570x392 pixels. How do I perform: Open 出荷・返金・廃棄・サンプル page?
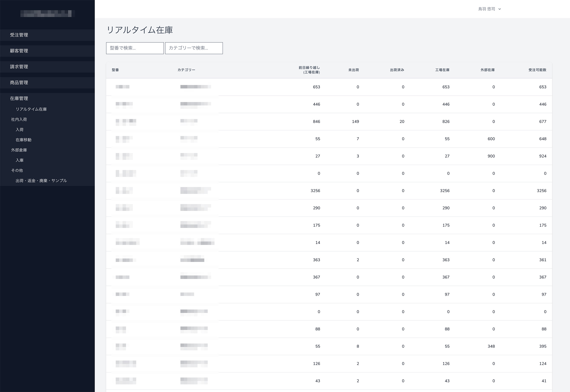pyautogui.click(x=41, y=181)
